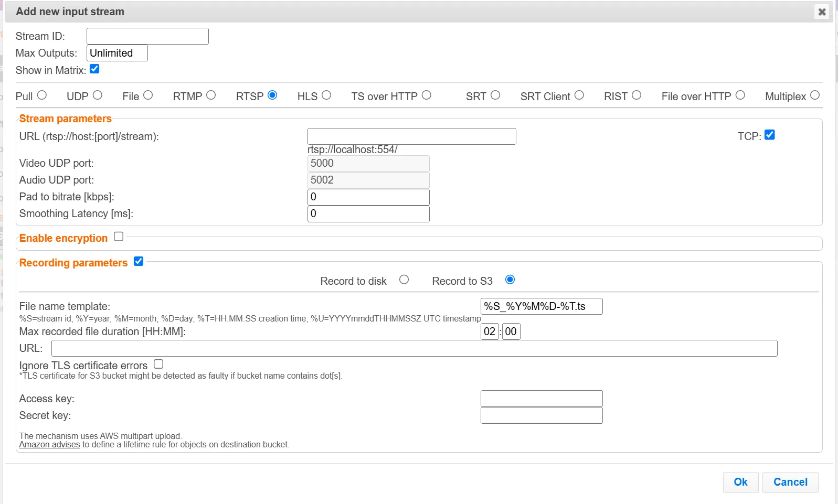Select Record to S3 option

tap(510, 280)
